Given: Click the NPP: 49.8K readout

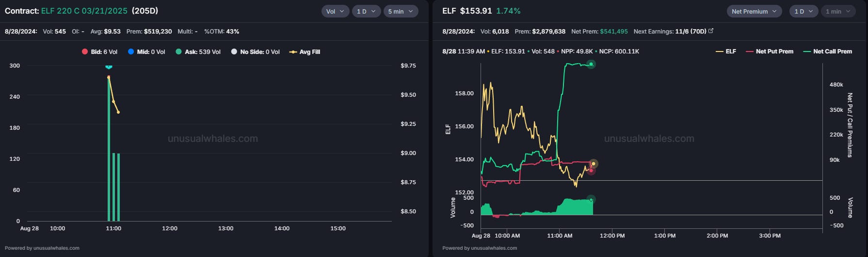Looking at the screenshot, I should pyautogui.click(x=577, y=51).
